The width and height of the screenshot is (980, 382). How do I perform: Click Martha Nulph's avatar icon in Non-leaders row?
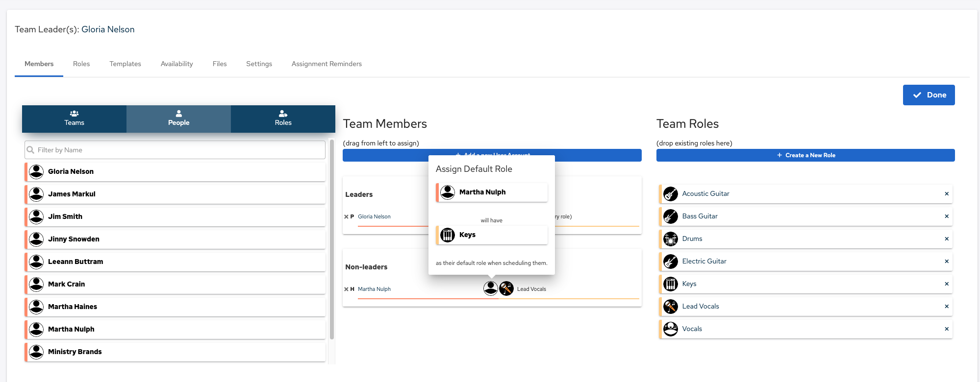tap(490, 288)
